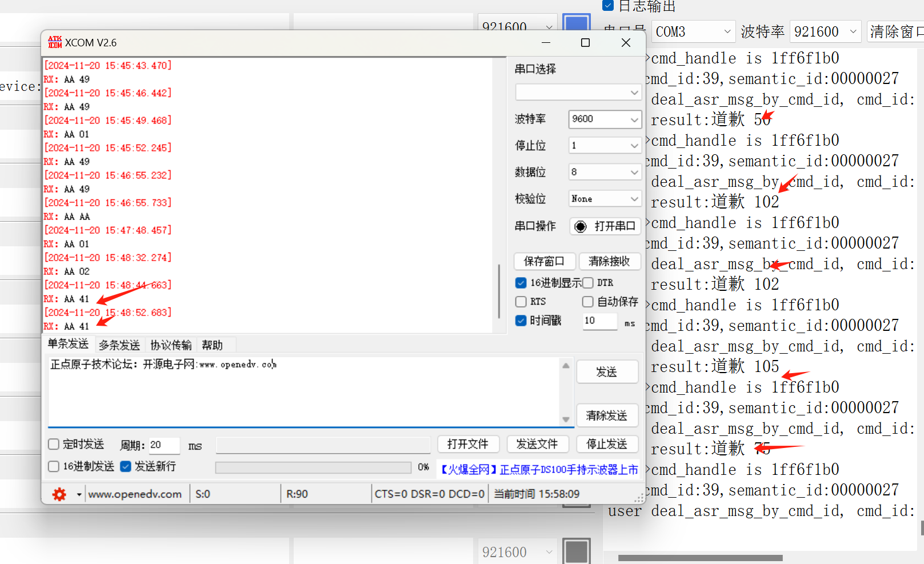This screenshot has width=924, height=564.
Task: Switch to the 多条发送 tab
Action: pyautogui.click(x=118, y=344)
